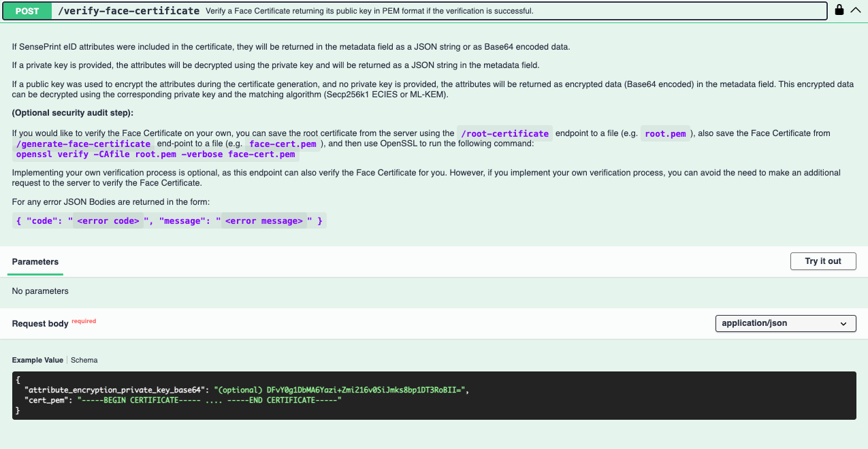Click inside the example JSON code block
The image size is (868, 449).
coord(434,395)
